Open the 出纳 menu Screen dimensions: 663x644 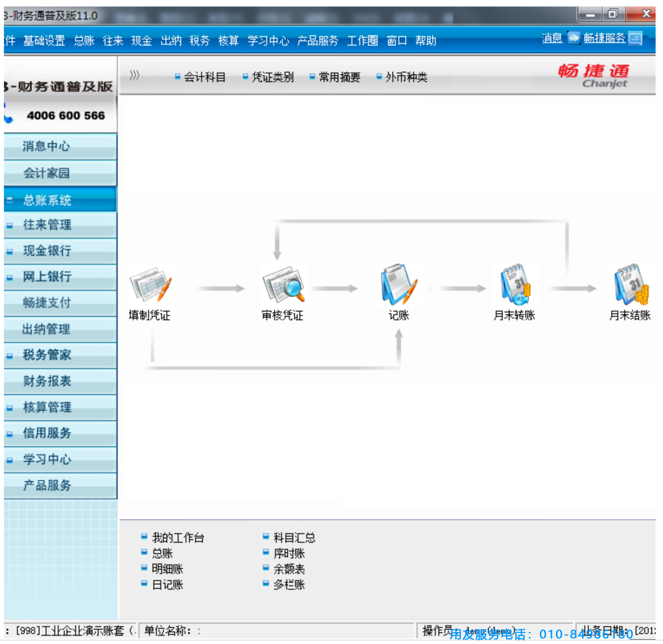click(171, 41)
